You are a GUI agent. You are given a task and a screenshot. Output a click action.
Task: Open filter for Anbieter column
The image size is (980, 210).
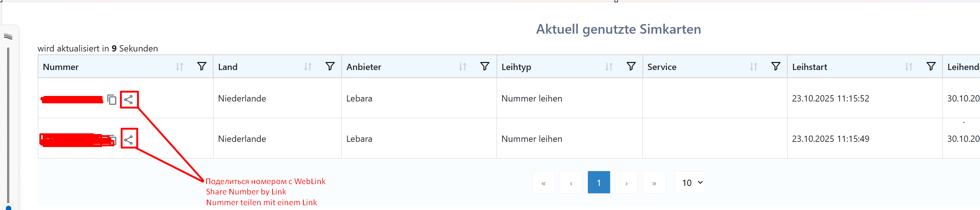tap(484, 67)
